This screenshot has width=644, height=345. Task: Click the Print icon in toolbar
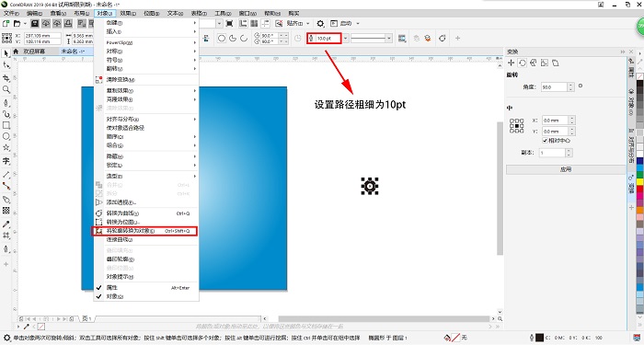click(x=68, y=23)
